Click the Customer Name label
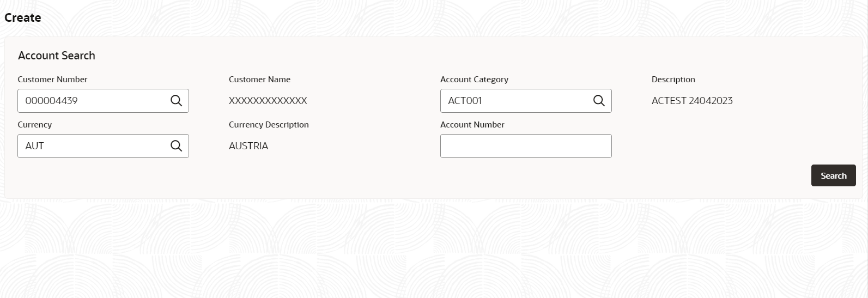The height and width of the screenshot is (298, 868). point(259,80)
